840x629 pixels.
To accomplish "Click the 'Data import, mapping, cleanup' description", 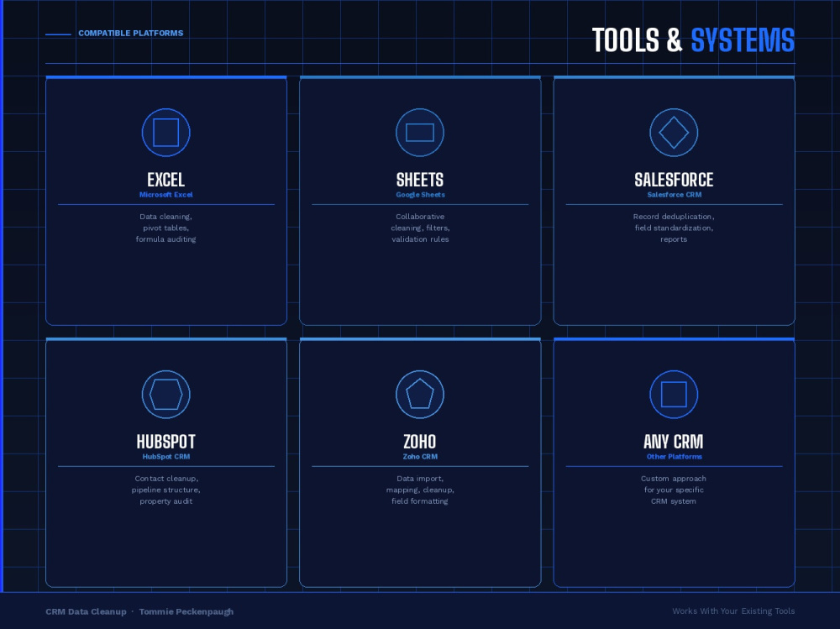I will click(x=421, y=490).
